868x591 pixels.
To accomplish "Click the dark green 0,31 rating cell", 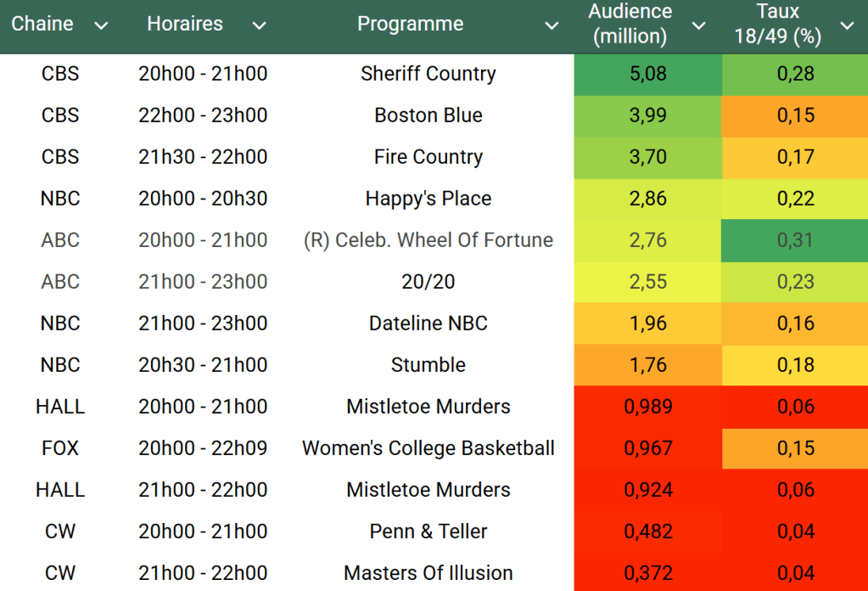I will coord(795,240).
